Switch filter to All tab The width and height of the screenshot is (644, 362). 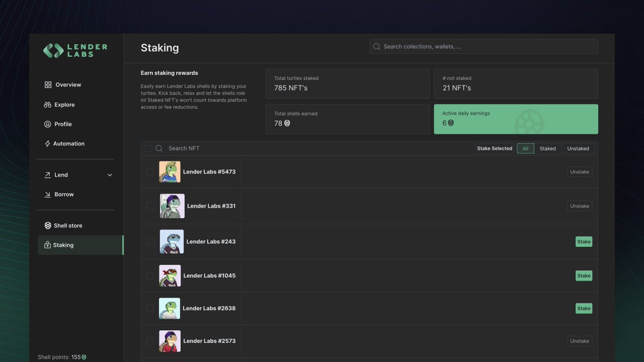pos(525,149)
